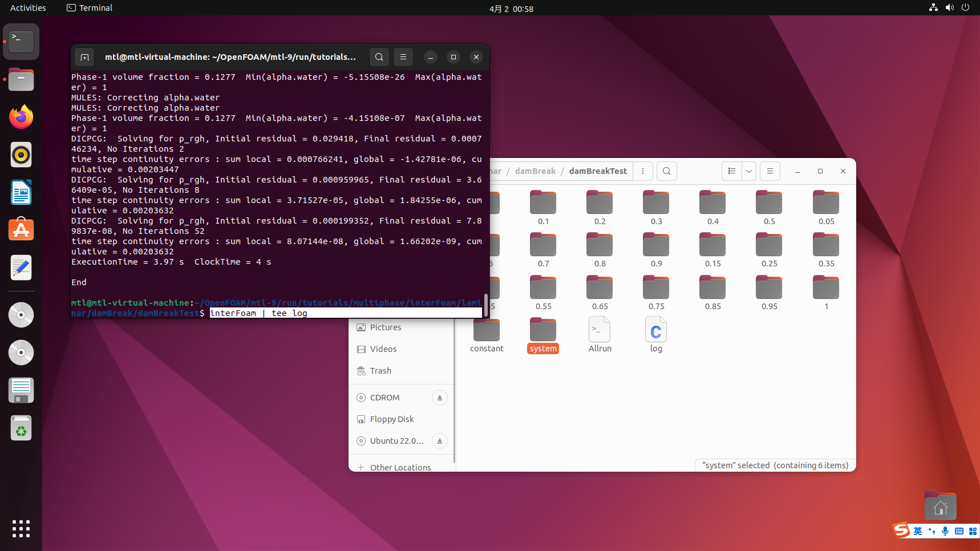Select the 0.35 folder

[x=826, y=250]
